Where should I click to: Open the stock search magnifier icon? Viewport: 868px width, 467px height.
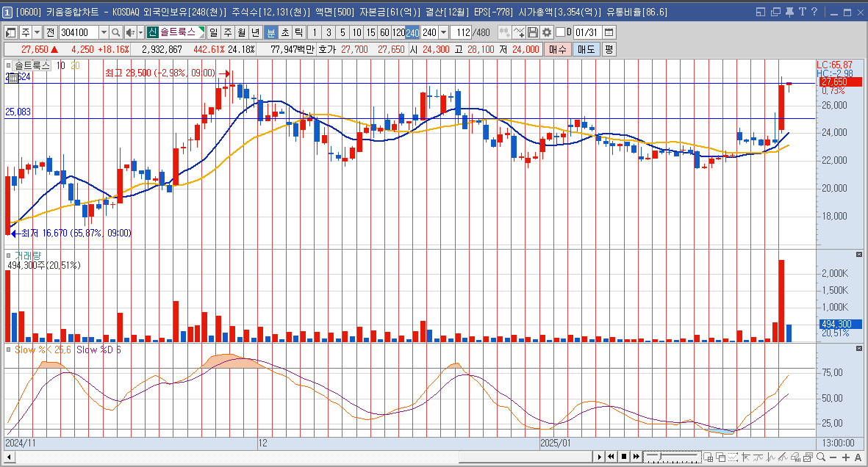coord(115,32)
